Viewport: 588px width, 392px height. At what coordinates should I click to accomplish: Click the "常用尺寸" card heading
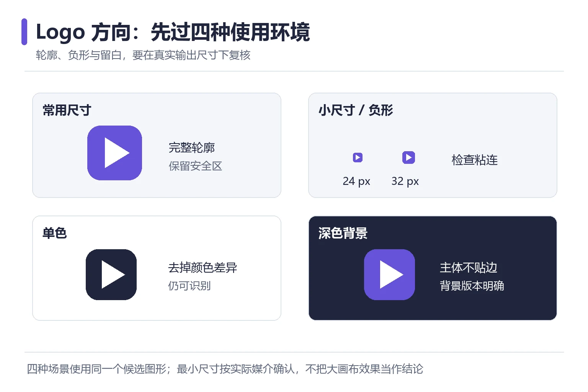click(67, 110)
